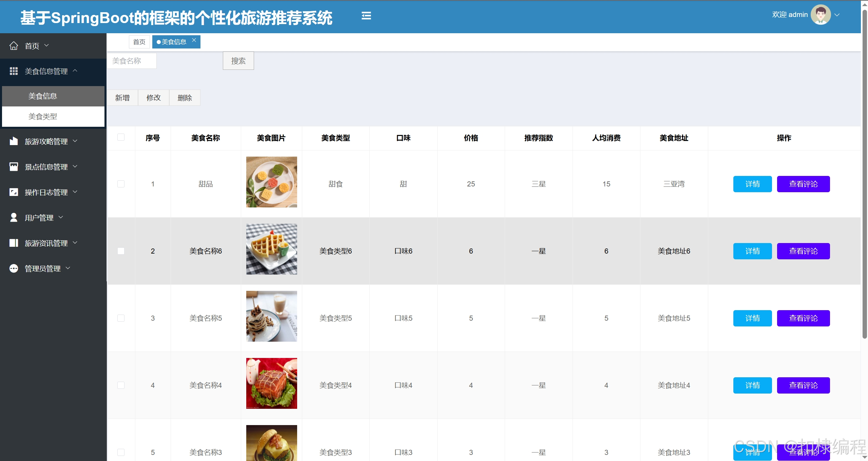Check the checkbox for row 美食名称6

point(121,251)
